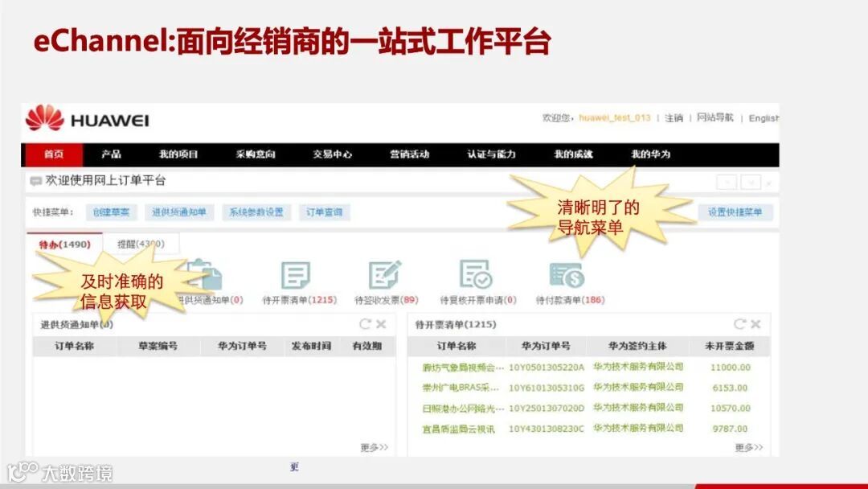
Task: Open the 待复核开票申请 icon
Action: point(476,273)
